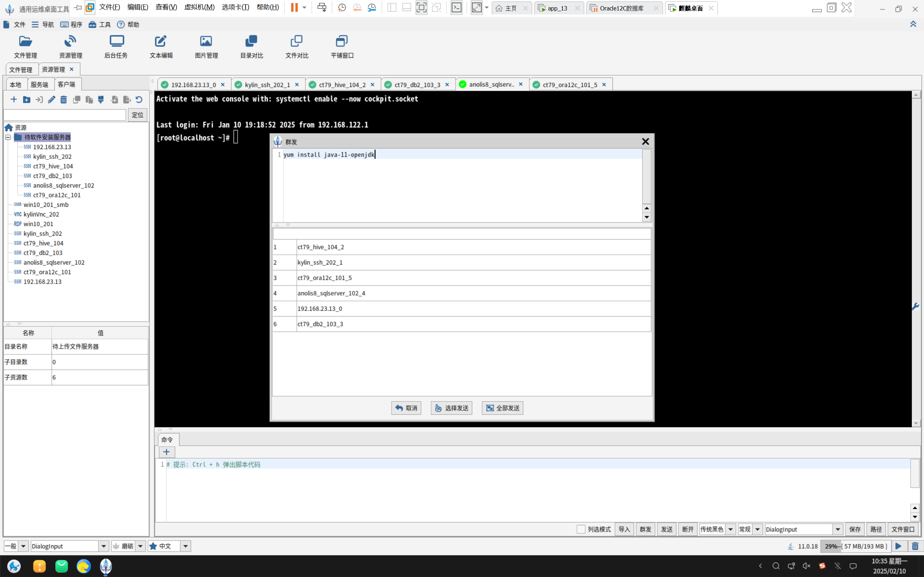Collapse the 待软件安装服务器 folder node
The width and height of the screenshot is (924, 577).
coord(8,137)
